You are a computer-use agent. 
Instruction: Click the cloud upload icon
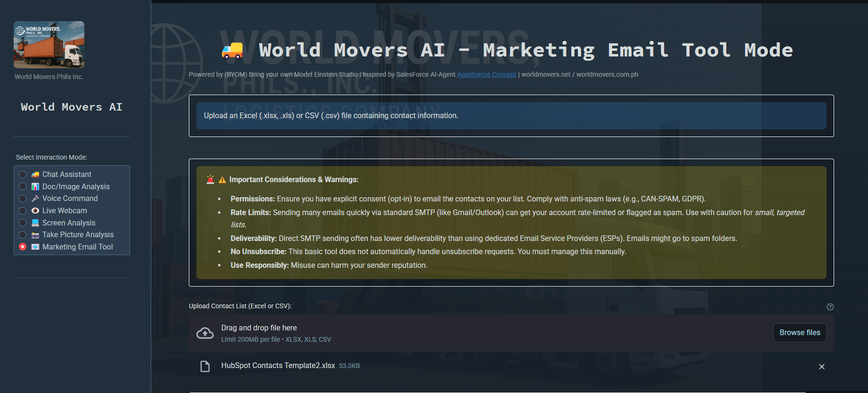point(205,333)
